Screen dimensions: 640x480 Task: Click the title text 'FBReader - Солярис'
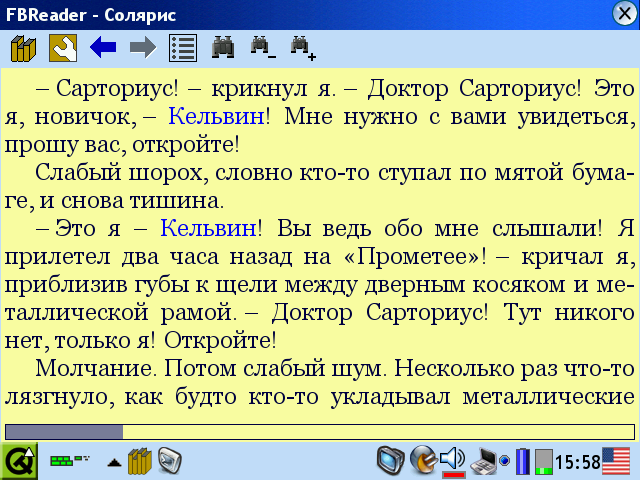click(91, 15)
